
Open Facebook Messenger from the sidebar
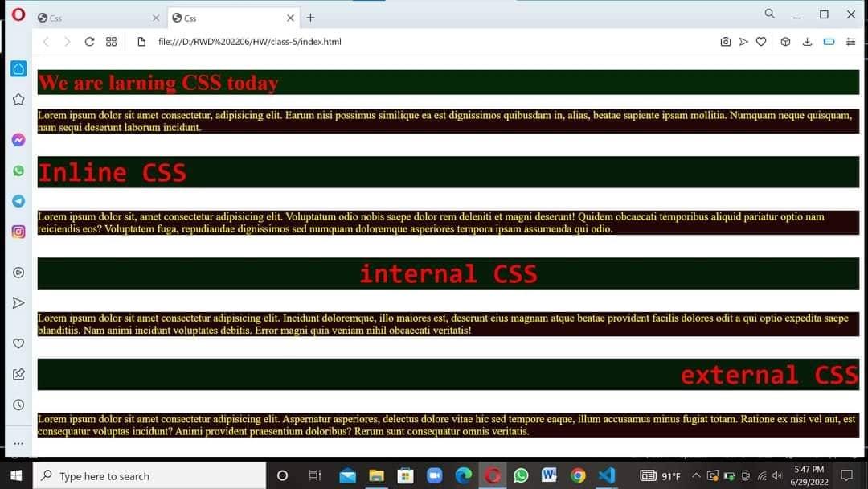tap(18, 139)
